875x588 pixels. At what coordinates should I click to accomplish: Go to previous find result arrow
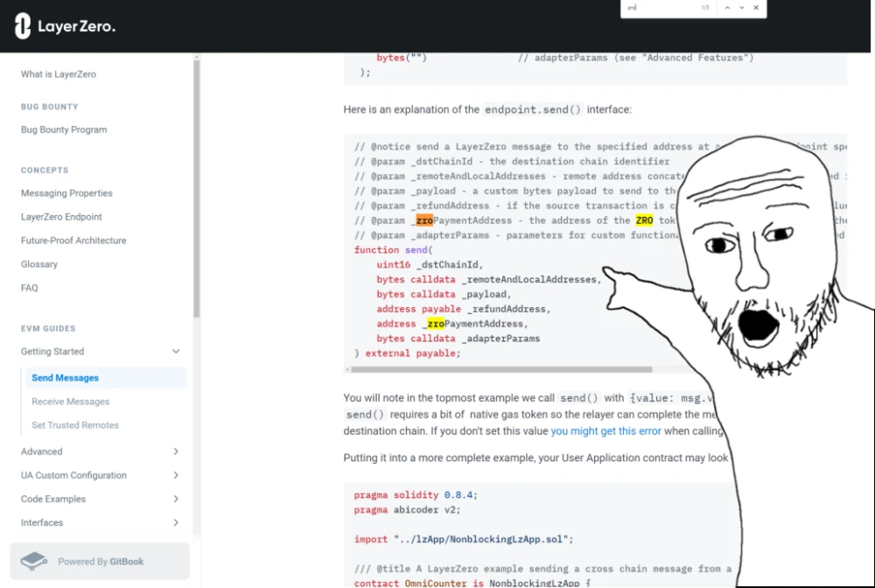[x=727, y=8]
